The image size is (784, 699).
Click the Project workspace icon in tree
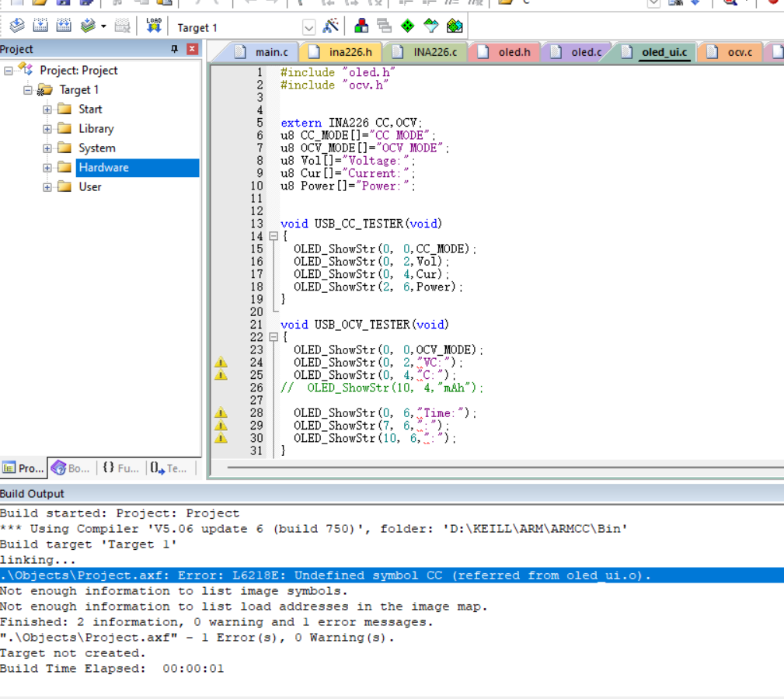click(x=26, y=69)
